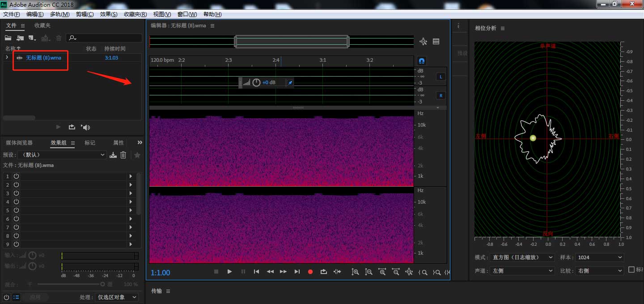Expand the 无标题 (8).wma file entry
The image size is (644, 304).
pyautogui.click(x=7, y=57)
